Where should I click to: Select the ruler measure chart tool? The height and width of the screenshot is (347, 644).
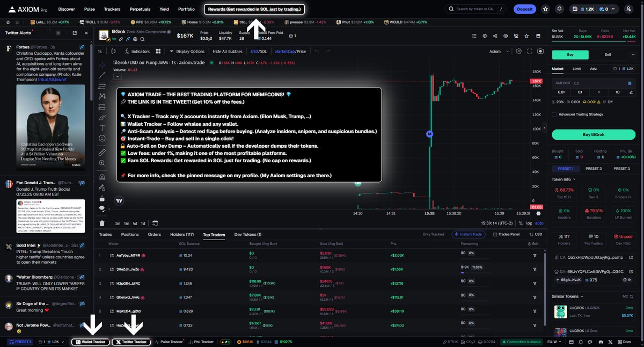tap(102, 153)
